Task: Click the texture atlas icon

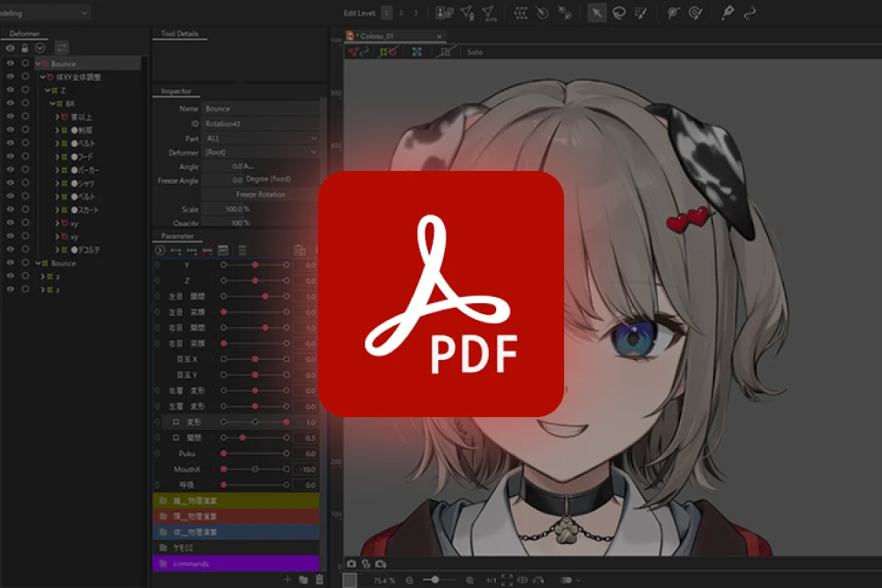Action: pos(445,13)
